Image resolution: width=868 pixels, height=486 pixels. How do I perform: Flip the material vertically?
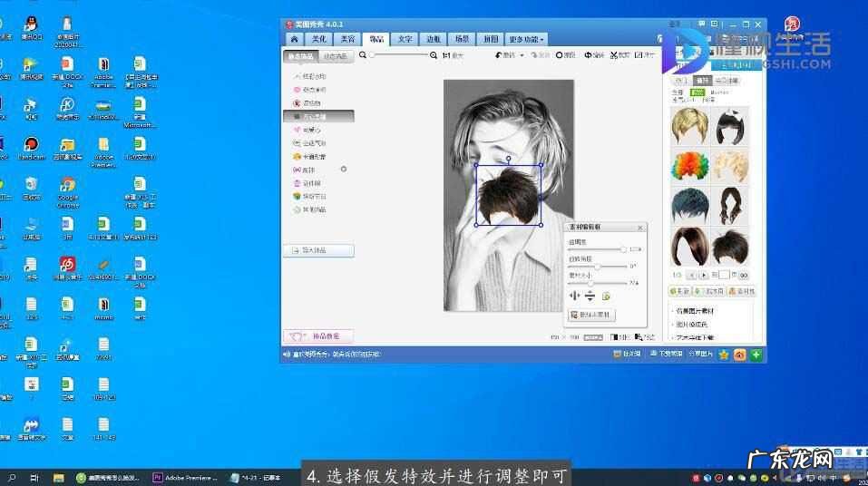[590, 296]
